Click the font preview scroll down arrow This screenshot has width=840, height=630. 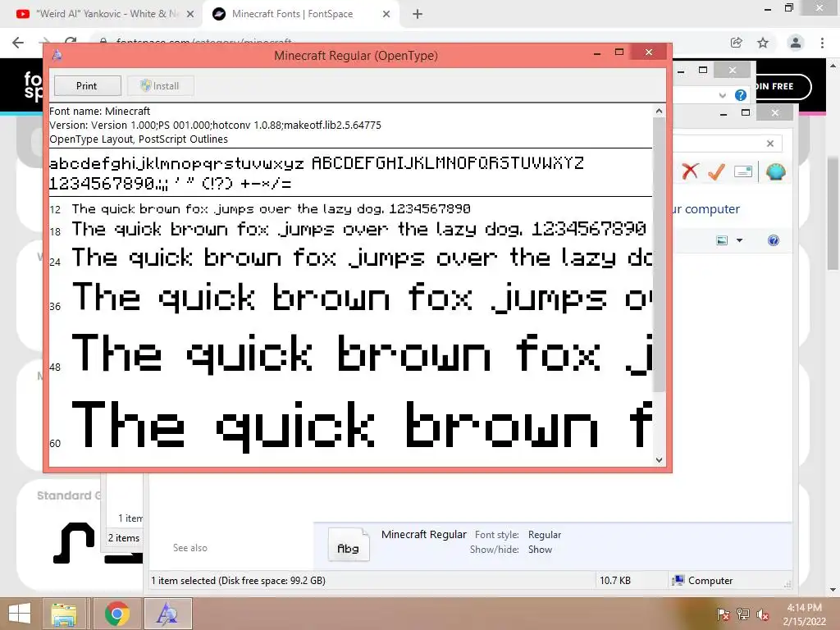[x=659, y=459]
